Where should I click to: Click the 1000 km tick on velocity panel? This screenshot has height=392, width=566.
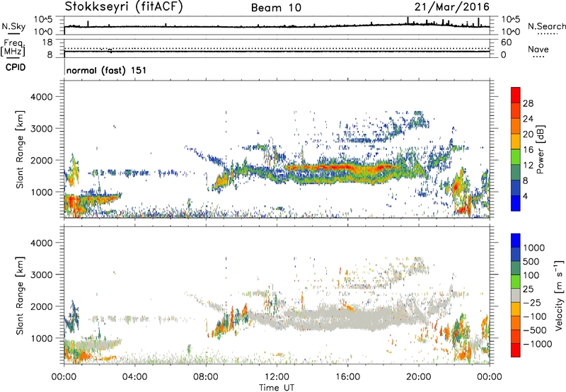tap(42, 338)
